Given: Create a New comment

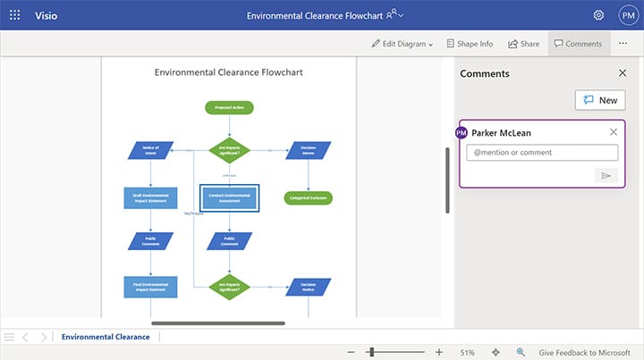Looking at the screenshot, I should click(599, 100).
